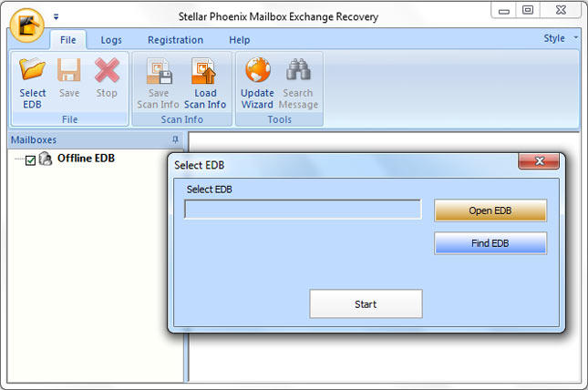Toggle the Offline EDB checkbox
Viewport: 588px width, 390px height.
click(30, 160)
